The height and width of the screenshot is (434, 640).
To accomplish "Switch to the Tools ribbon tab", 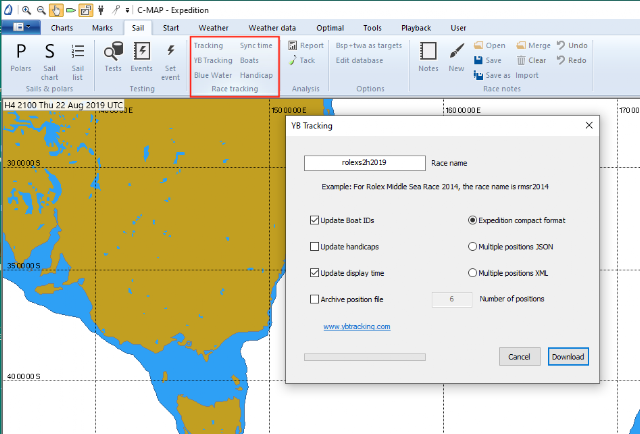I will pyautogui.click(x=372, y=28).
